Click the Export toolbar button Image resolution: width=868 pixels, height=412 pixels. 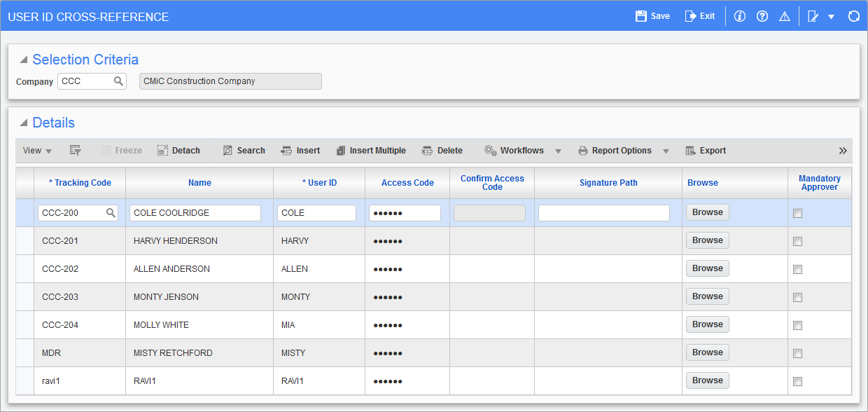click(706, 151)
